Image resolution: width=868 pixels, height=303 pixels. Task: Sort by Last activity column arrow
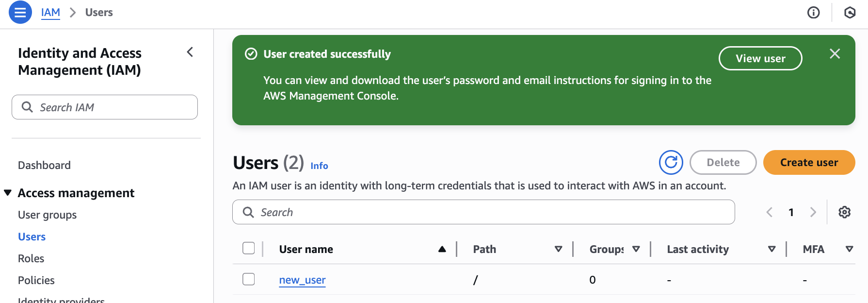772,249
